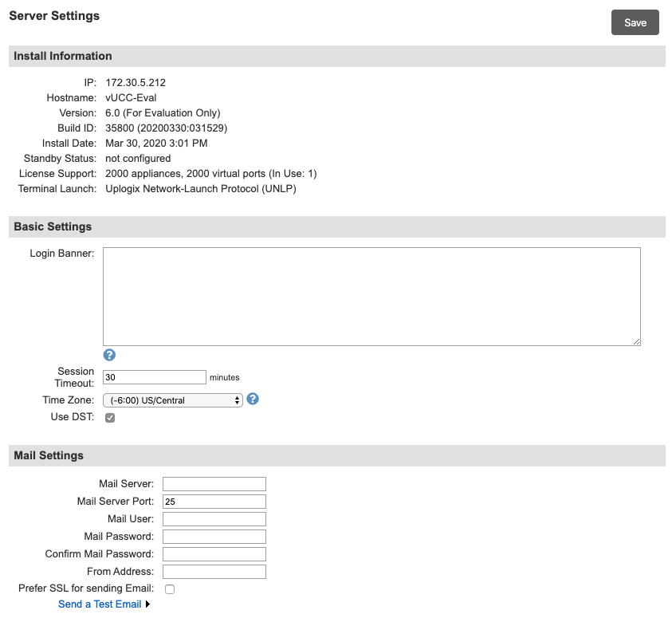
Task: Toggle the Use DST checkbox
Action: pos(110,418)
